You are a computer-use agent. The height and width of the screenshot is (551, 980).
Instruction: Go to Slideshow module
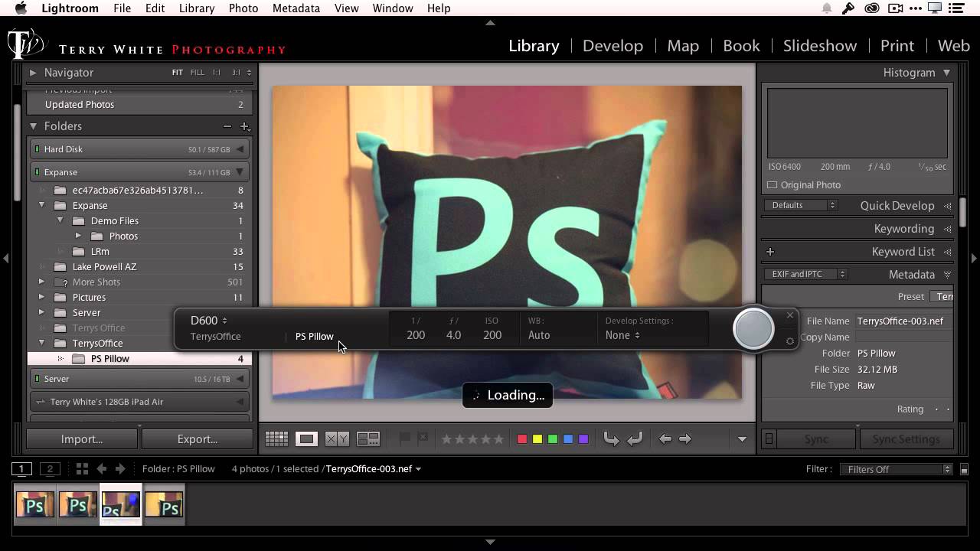(x=819, y=46)
